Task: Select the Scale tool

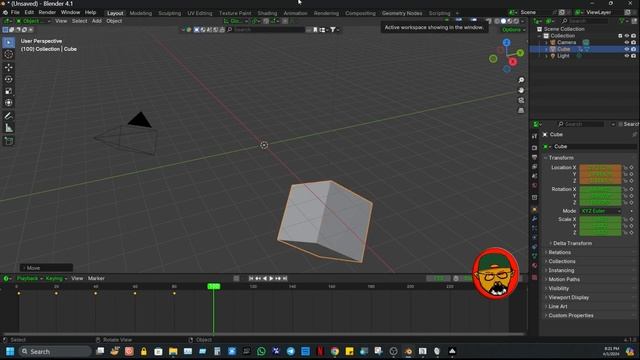Action: pyautogui.click(x=9, y=91)
